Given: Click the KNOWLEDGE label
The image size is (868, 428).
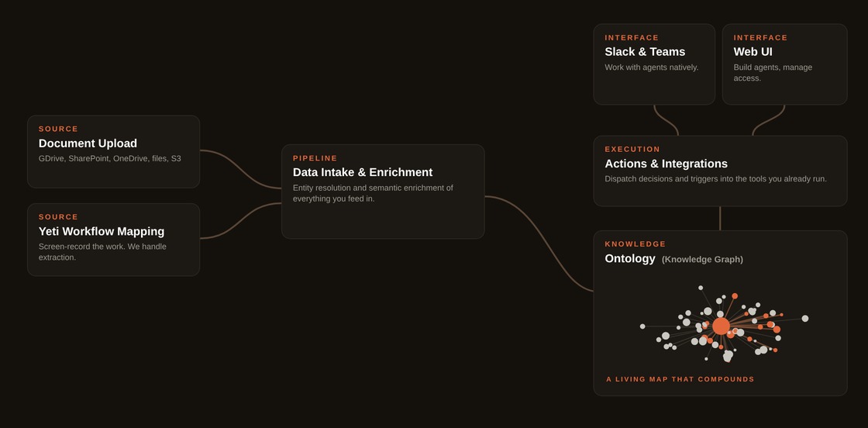Looking at the screenshot, I should coord(635,244).
